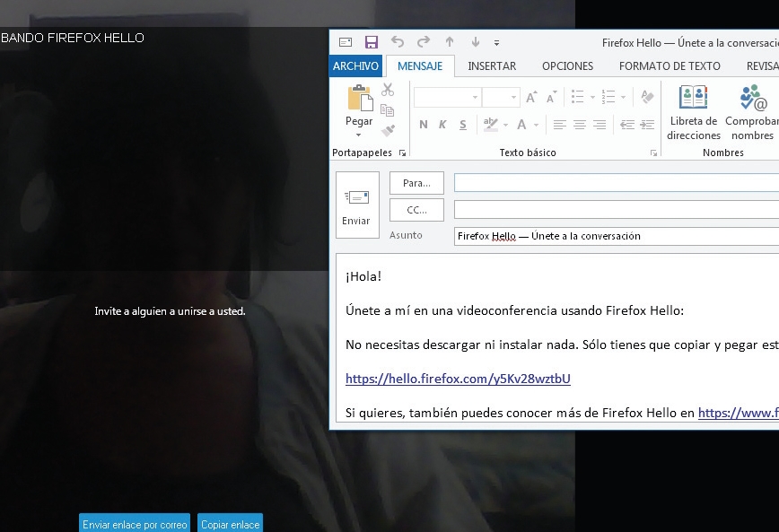Toggle italic K formatting

[442, 125]
